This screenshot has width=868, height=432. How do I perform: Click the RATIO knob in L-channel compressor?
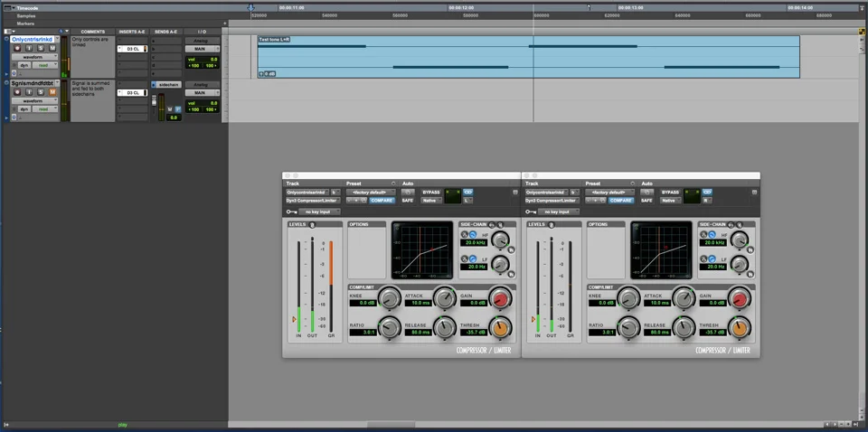pyautogui.click(x=390, y=327)
